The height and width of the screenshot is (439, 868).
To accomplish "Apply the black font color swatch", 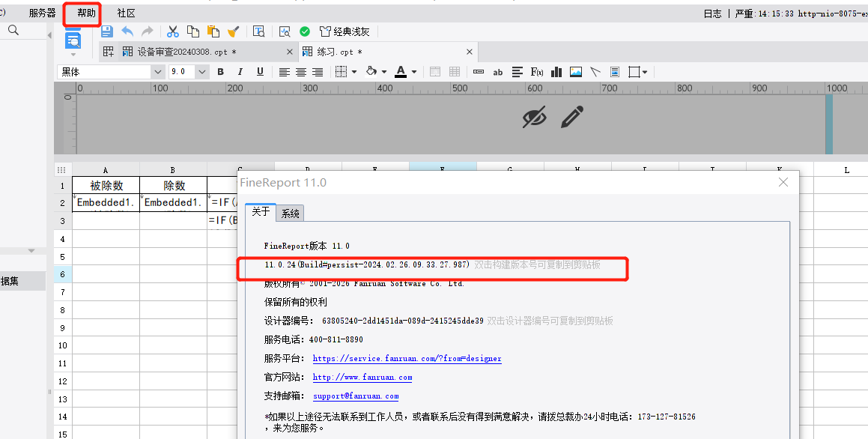I will [x=401, y=71].
